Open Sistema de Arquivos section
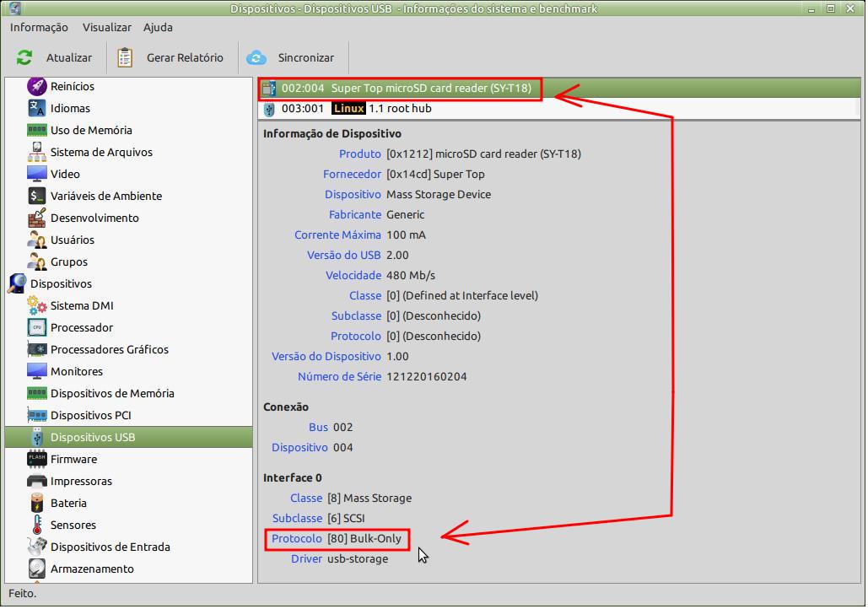This screenshot has width=868, height=609. pos(101,152)
